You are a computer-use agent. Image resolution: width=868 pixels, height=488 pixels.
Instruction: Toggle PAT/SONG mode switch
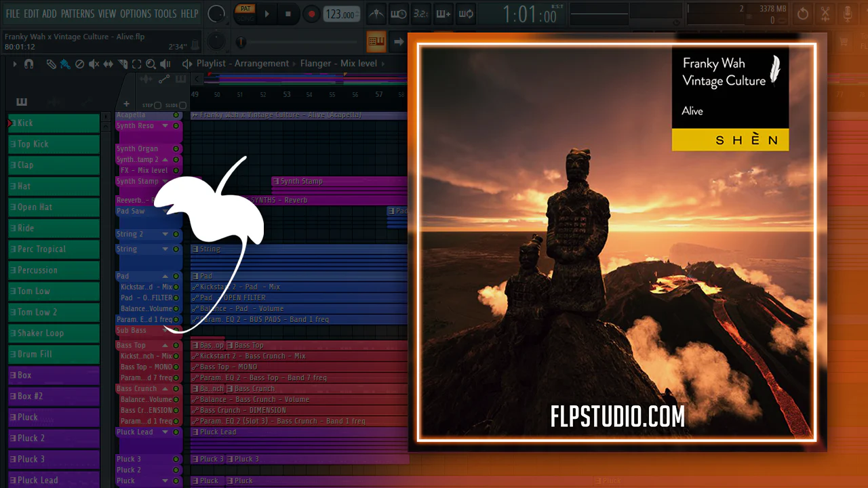click(245, 14)
